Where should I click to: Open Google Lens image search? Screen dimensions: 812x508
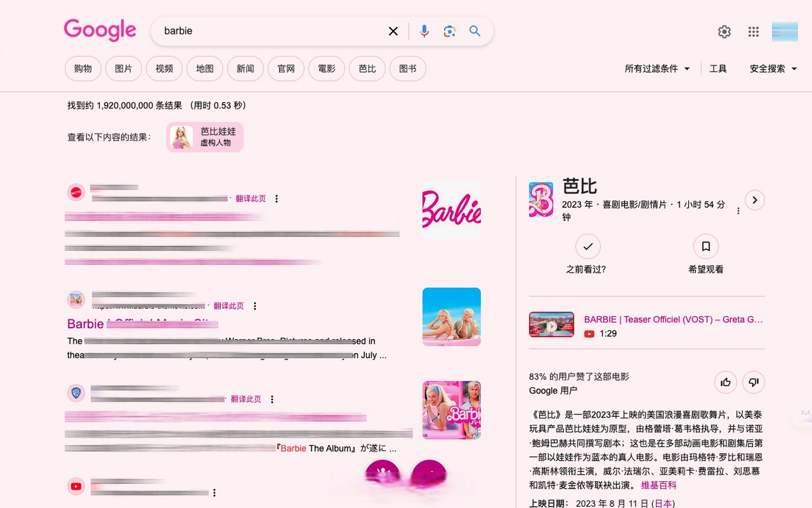coord(449,31)
